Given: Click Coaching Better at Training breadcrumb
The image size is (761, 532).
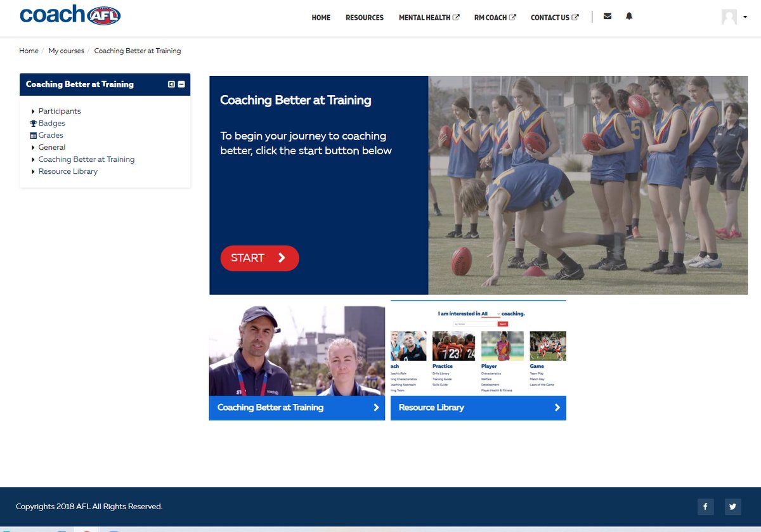Looking at the screenshot, I should click(138, 51).
